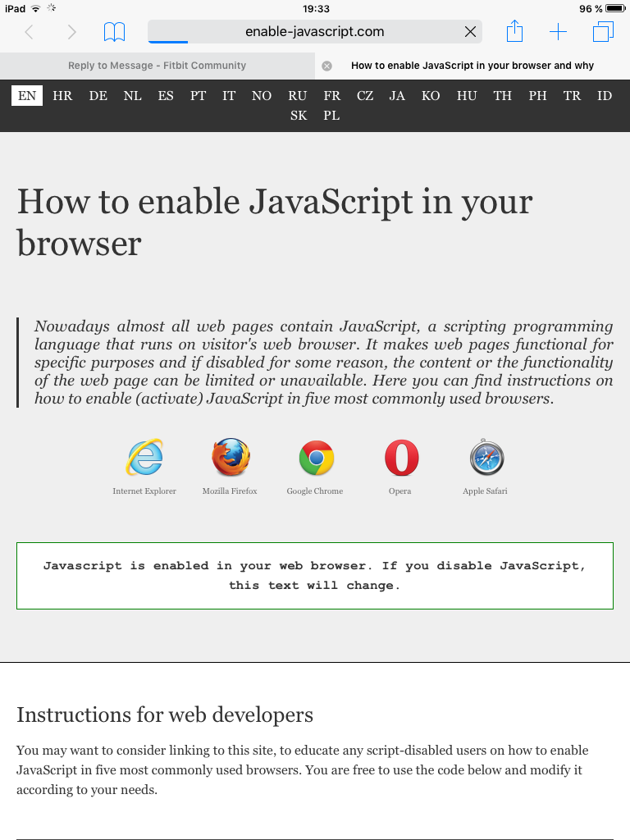Image resolution: width=630 pixels, height=840 pixels.
Task: Select the EN language option
Action: (x=27, y=96)
